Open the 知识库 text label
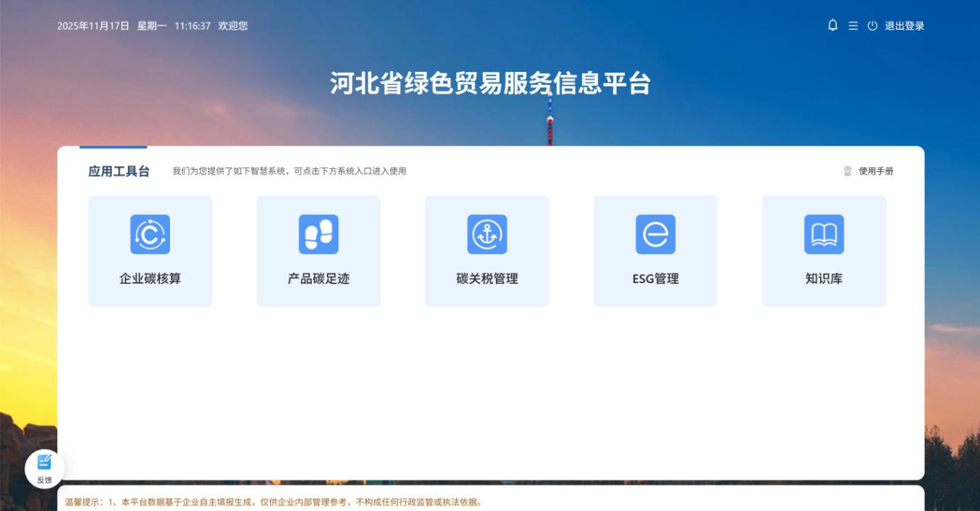This screenshot has width=980, height=511. (x=824, y=279)
